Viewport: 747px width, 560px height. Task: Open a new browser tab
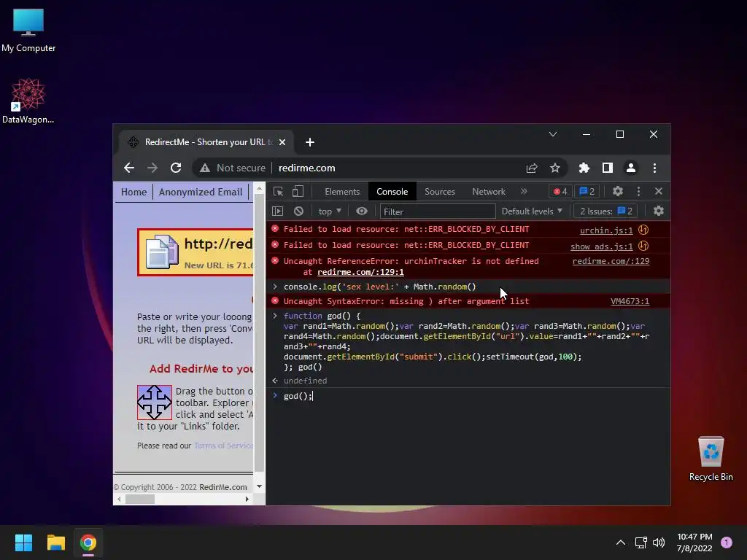pos(309,142)
